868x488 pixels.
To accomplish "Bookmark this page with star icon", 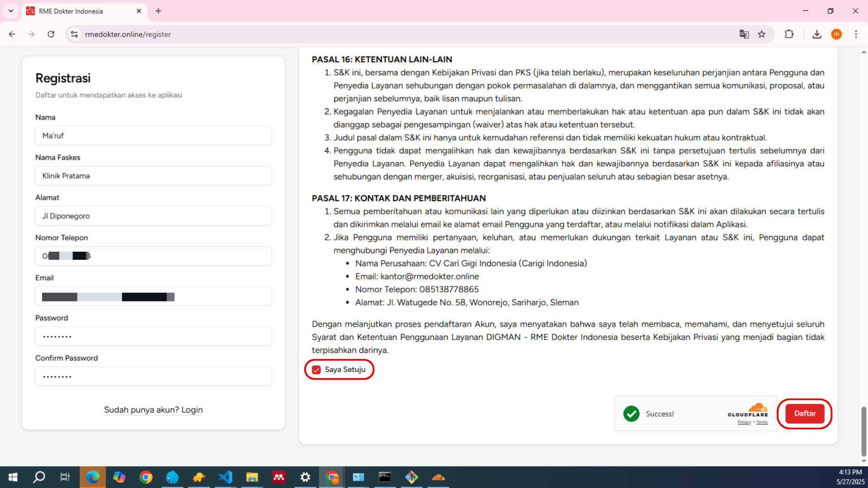I will 762,34.
